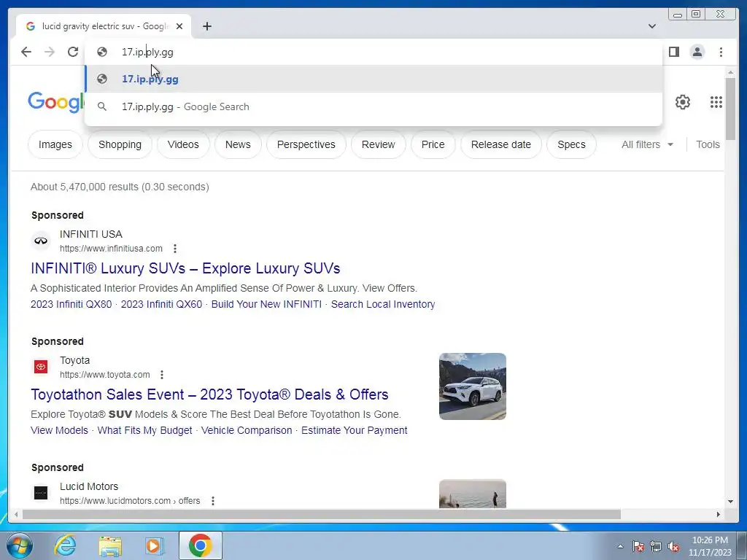Screen dimensions: 747x560
Task: Launch Internet Explorer from the taskbar
Action: (x=65, y=545)
